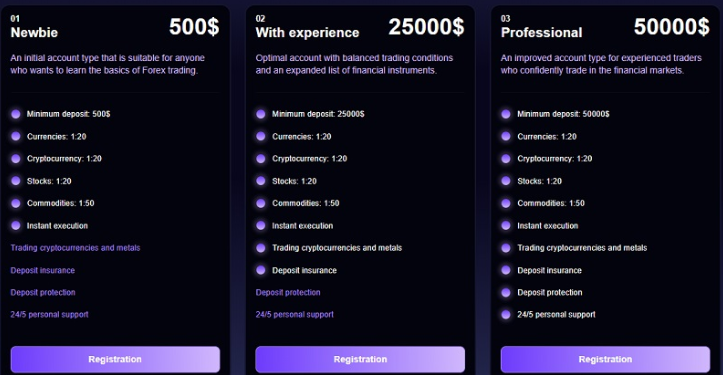Click bullet beside Professional Commodities: 1:50

point(506,203)
